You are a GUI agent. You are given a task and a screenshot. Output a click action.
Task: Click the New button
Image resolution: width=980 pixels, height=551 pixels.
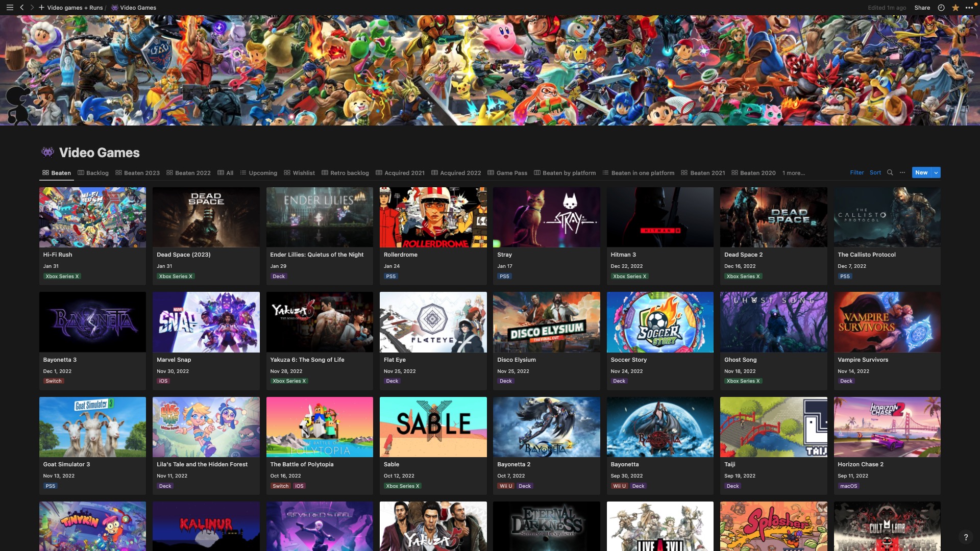click(x=921, y=172)
